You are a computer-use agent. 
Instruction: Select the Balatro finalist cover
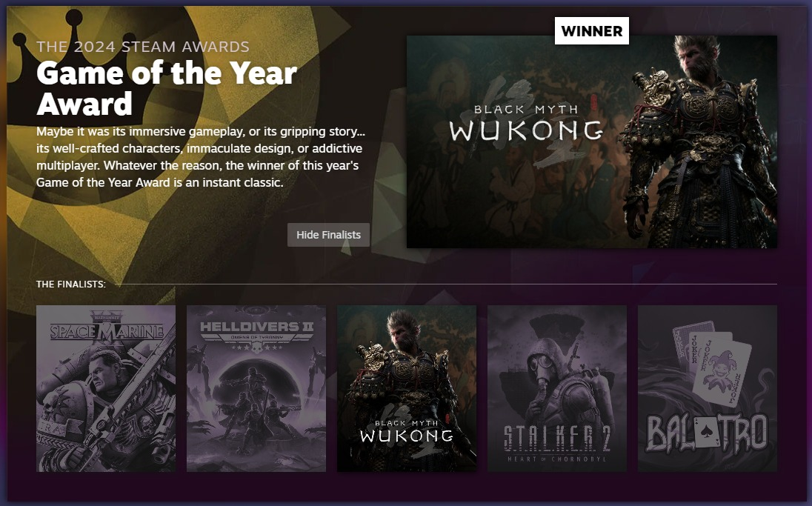tap(708, 388)
